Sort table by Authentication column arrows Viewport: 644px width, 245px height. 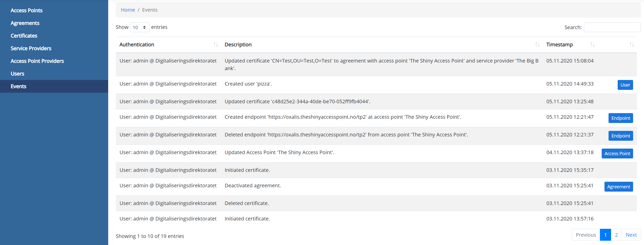216,45
